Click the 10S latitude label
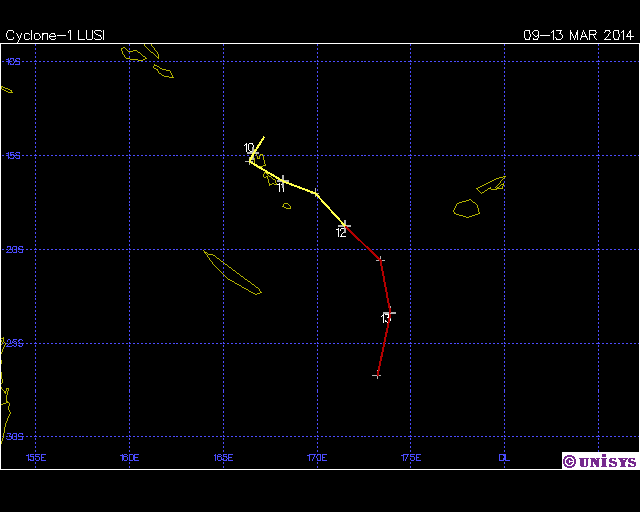 tap(14, 62)
